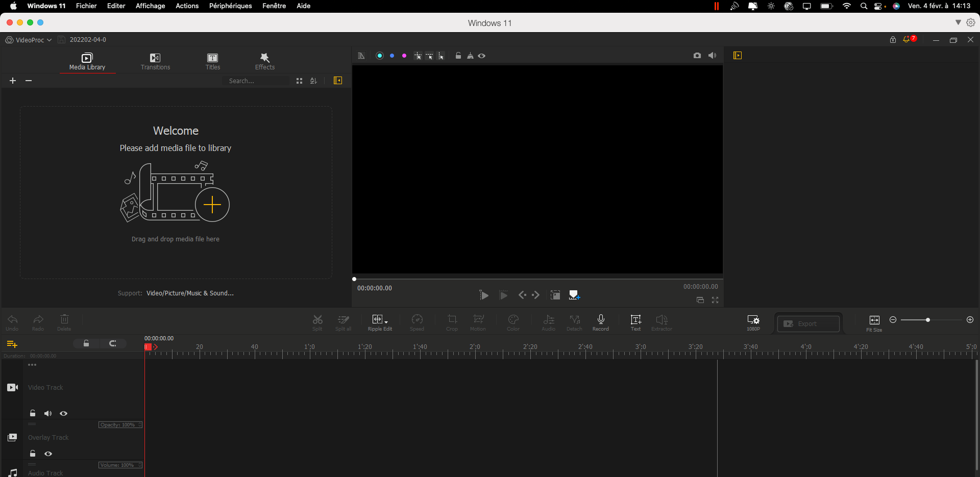Mute the Video Track speaker

click(48, 413)
